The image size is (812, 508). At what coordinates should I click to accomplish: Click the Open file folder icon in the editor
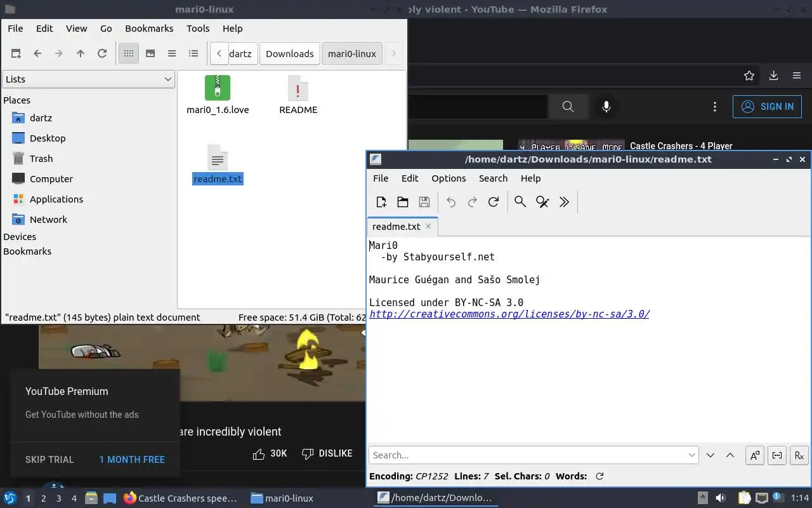click(x=403, y=202)
